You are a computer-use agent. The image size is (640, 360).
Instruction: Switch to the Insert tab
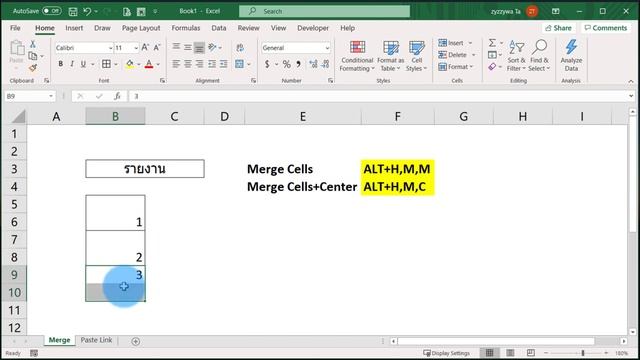pyautogui.click(x=74, y=28)
